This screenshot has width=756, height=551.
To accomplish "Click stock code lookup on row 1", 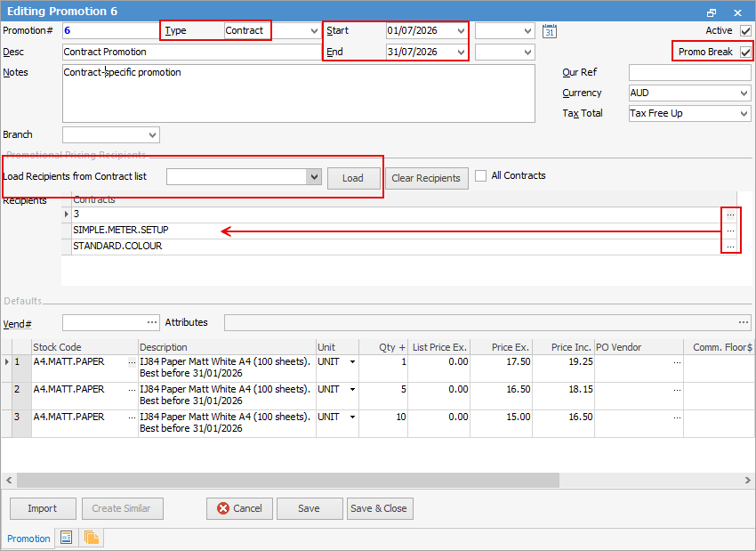I will [x=132, y=362].
